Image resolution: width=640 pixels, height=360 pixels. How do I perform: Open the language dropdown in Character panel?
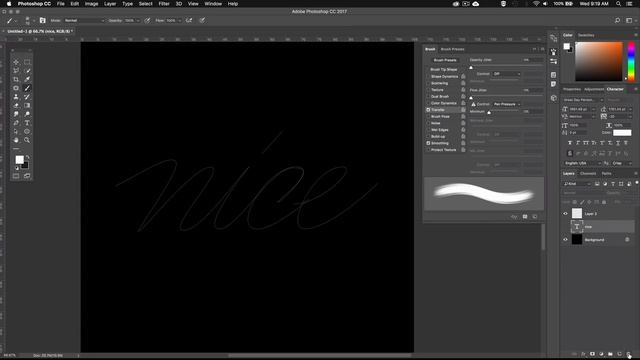pyautogui.click(x=582, y=163)
